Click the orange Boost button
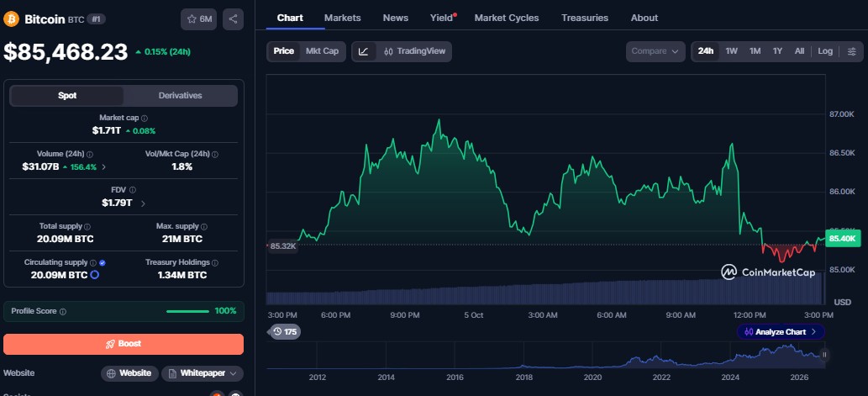Screen dimensions: 868x396 pos(124,344)
